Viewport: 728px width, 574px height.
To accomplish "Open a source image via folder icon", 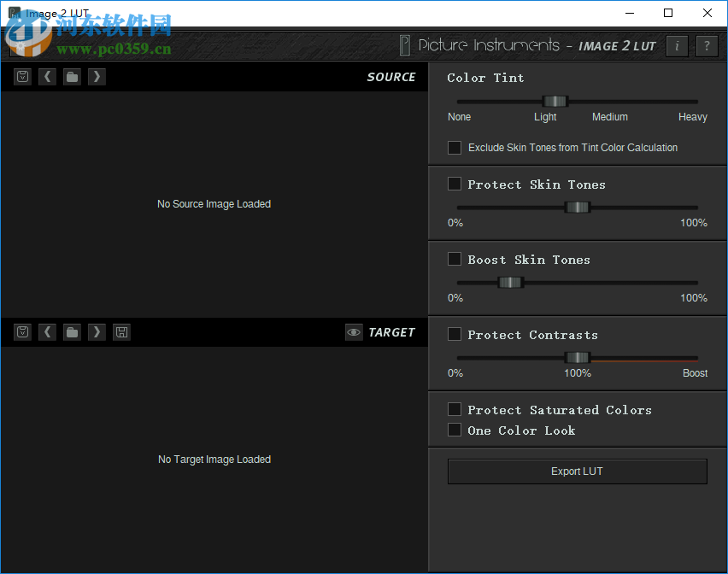I will pyautogui.click(x=72, y=76).
